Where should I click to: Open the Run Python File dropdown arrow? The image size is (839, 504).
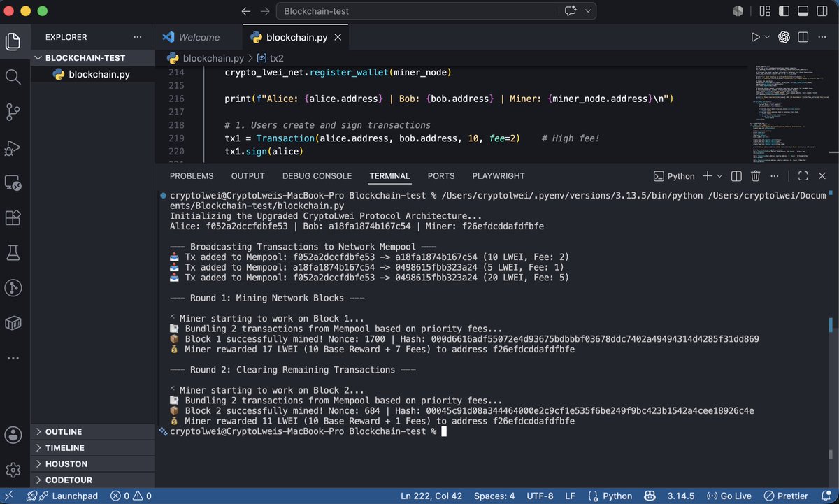[x=767, y=37]
